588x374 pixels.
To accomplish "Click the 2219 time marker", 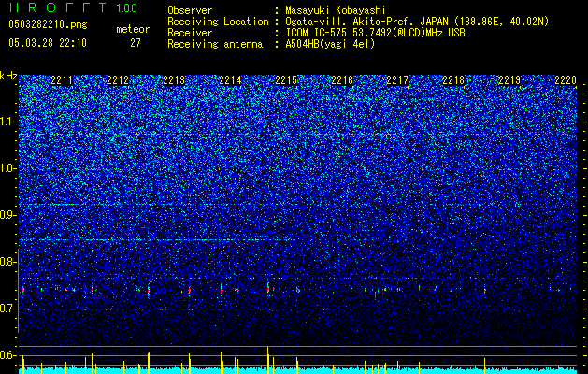I will pyautogui.click(x=509, y=80).
